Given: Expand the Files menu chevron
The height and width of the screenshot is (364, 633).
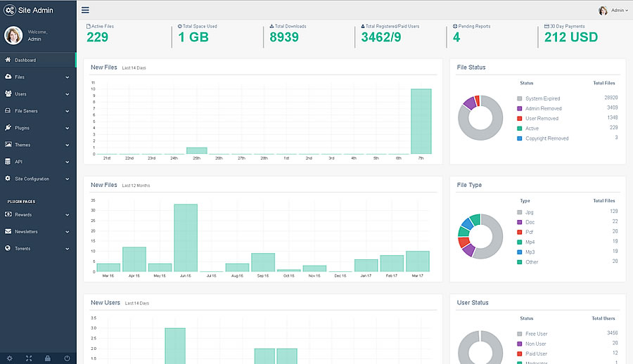Looking at the screenshot, I should tap(68, 77).
